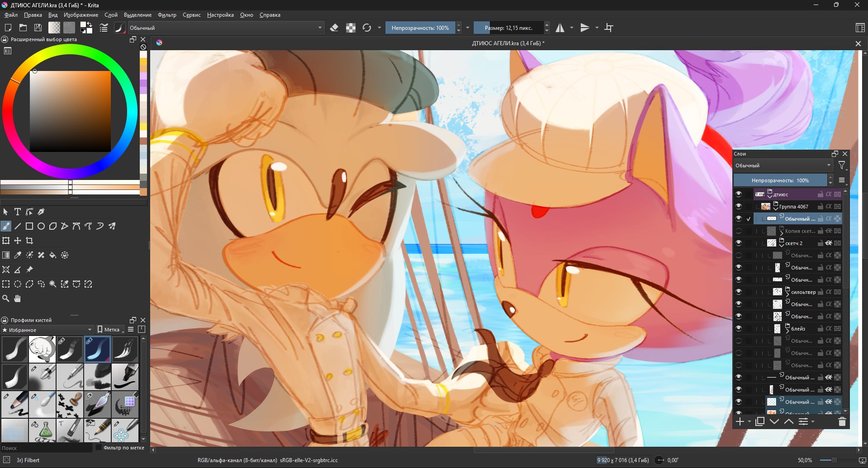Viewport: 868px width, 468px height.
Task: Select the Move tool
Action: pos(18,241)
